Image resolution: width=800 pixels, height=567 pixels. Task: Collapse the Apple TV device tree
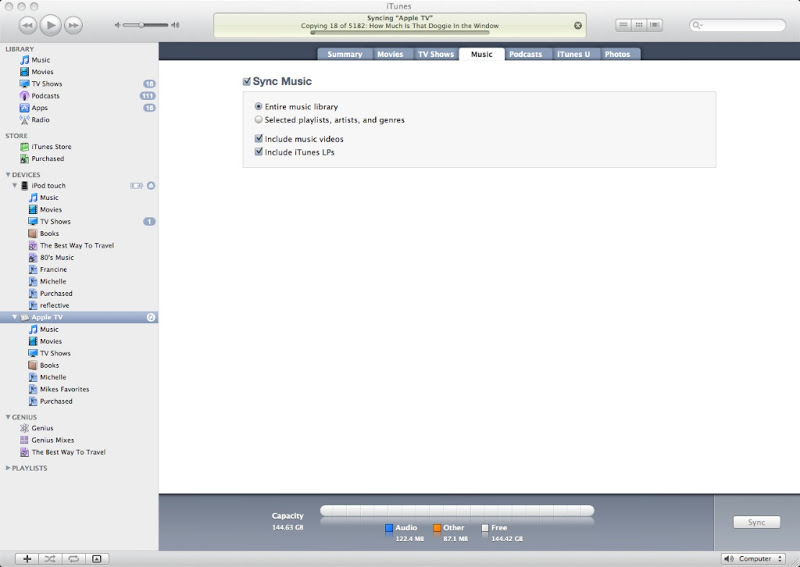(15, 317)
